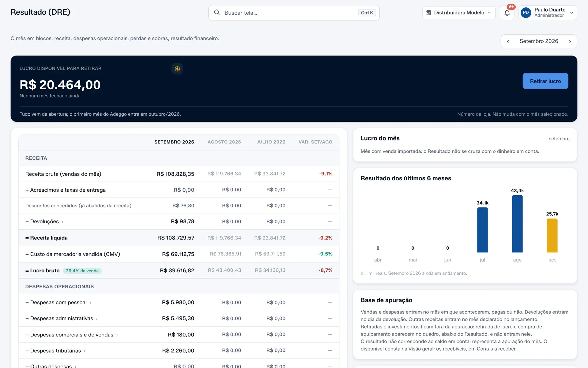Viewport: 588px width, 368px height.
Task: Expand Despesas tributárias row
Action: pyautogui.click(x=179, y=351)
